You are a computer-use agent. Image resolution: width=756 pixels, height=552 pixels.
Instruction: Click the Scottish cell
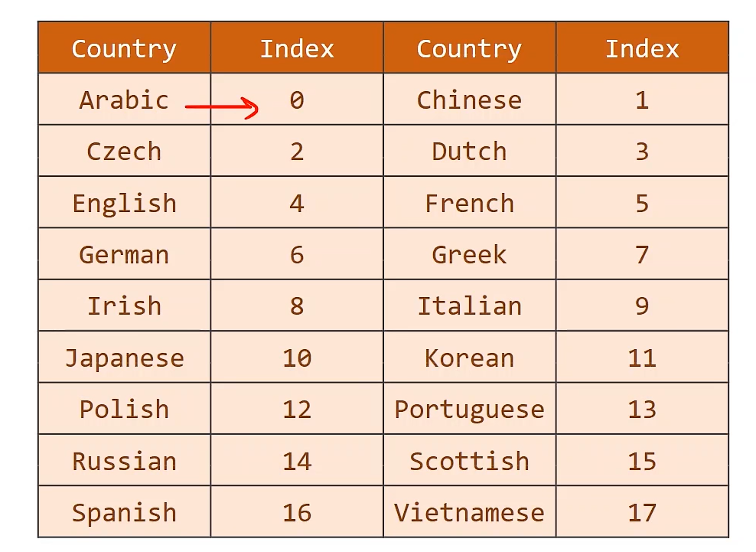click(469, 462)
